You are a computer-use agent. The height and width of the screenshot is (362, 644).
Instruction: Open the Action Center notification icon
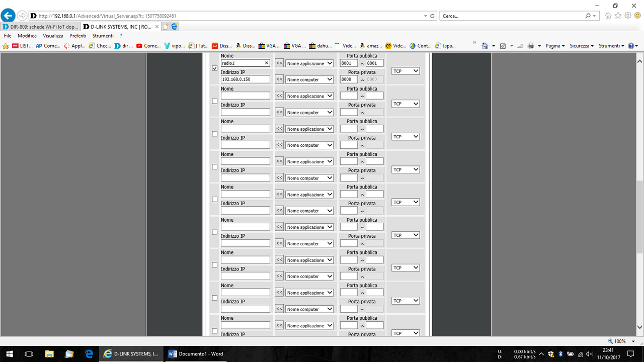pyautogui.click(x=630, y=354)
